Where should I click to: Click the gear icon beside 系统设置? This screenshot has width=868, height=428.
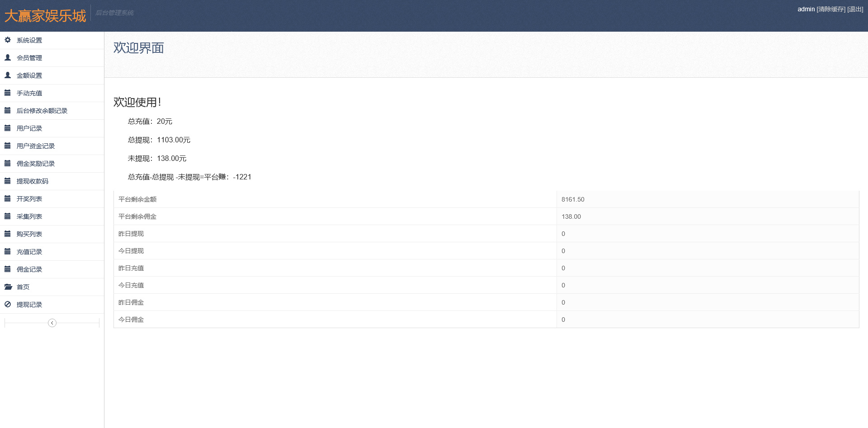pyautogui.click(x=8, y=40)
